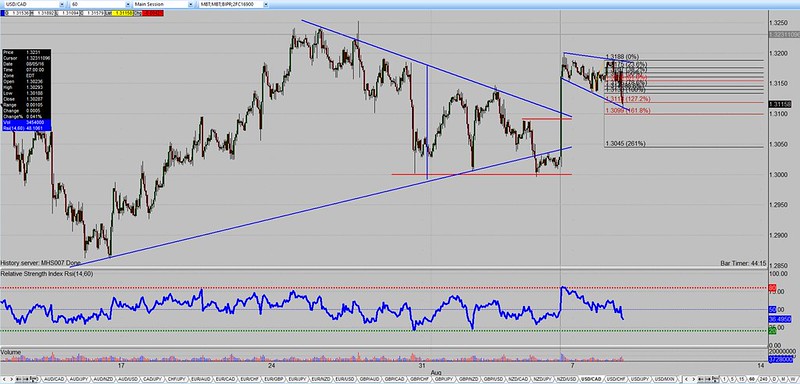Screen dimensions: 800x384
Task: Select the 1 minute interval tab
Action: point(723,379)
